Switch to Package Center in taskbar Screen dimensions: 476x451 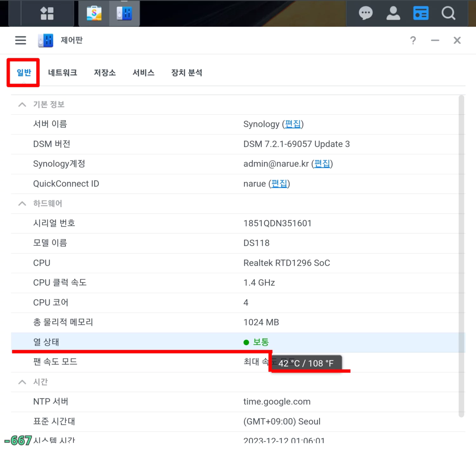click(x=94, y=14)
